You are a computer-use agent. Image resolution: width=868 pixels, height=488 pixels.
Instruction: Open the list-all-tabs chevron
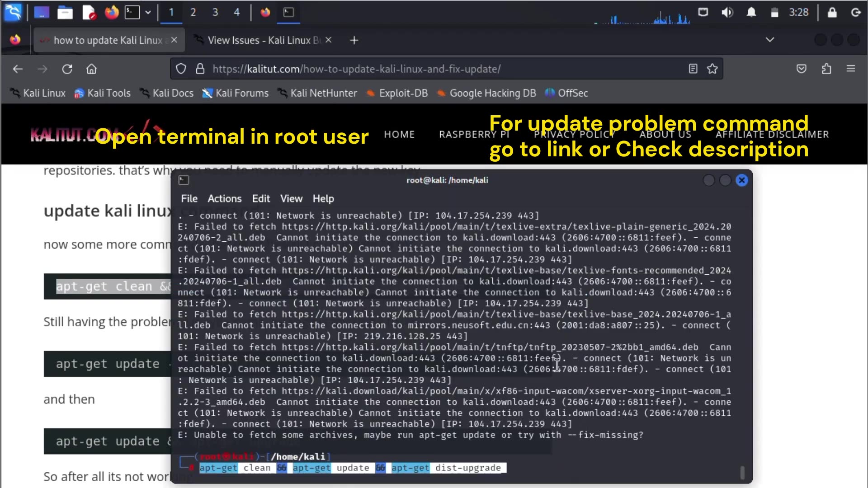[769, 40]
